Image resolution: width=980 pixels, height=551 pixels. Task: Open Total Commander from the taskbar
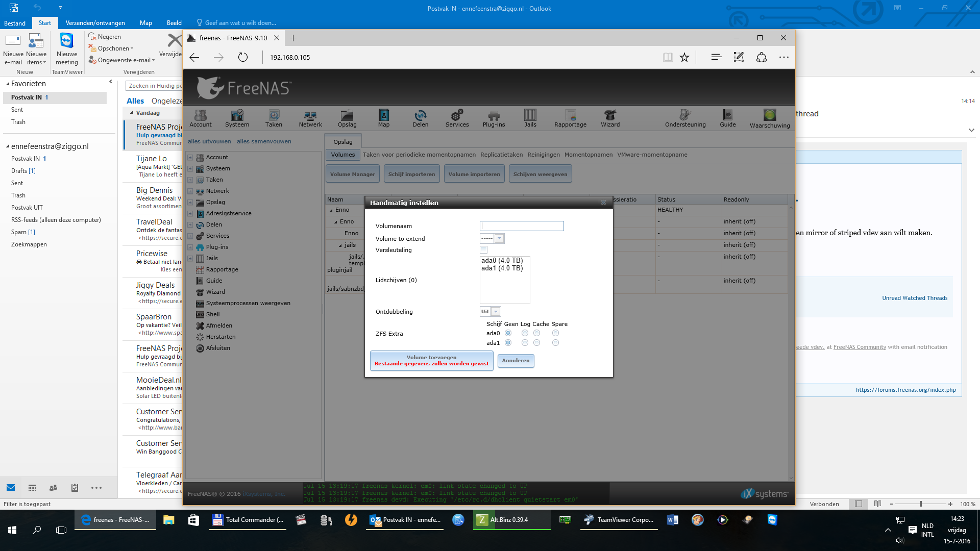248,520
